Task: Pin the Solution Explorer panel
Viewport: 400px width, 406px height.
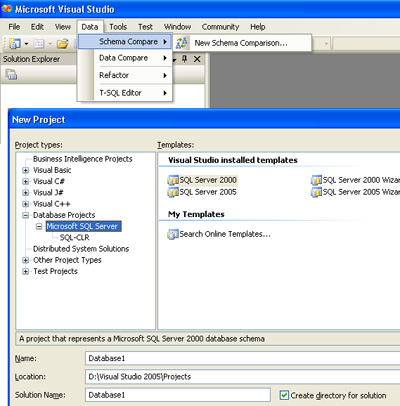Action: [184, 59]
